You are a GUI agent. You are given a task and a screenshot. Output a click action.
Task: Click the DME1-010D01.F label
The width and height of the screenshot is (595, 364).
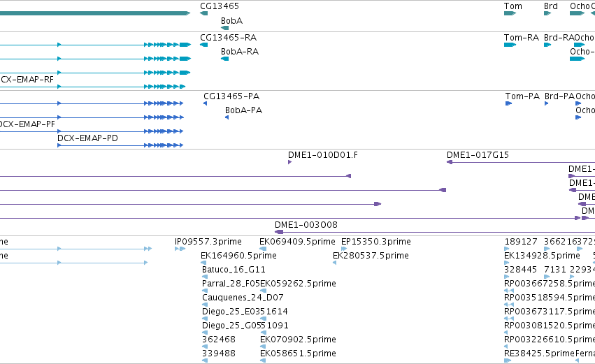click(322, 155)
